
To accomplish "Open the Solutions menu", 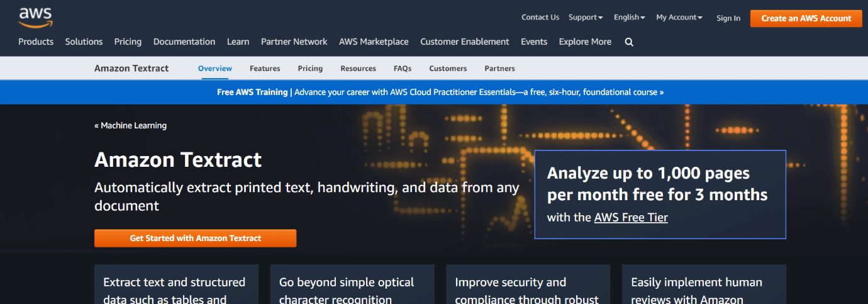I will (x=84, y=42).
